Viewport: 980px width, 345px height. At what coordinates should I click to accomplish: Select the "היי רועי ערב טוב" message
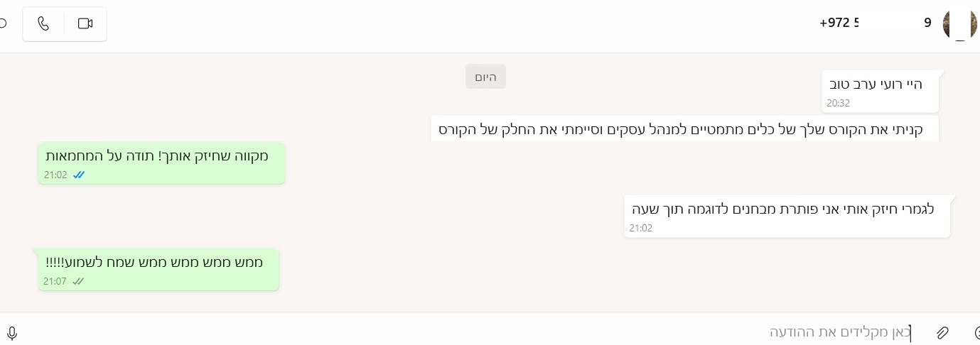coord(876,84)
